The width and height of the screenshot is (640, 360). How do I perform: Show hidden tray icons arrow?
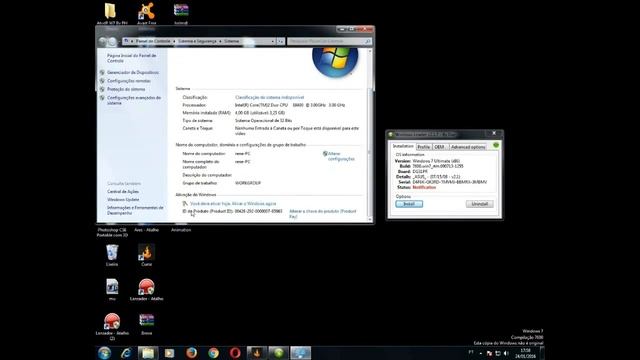(481, 353)
